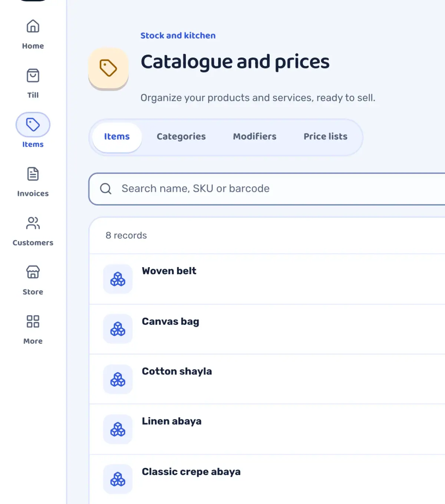Click the 8 records count label
Screen dimensions: 445x504
[126, 236]
